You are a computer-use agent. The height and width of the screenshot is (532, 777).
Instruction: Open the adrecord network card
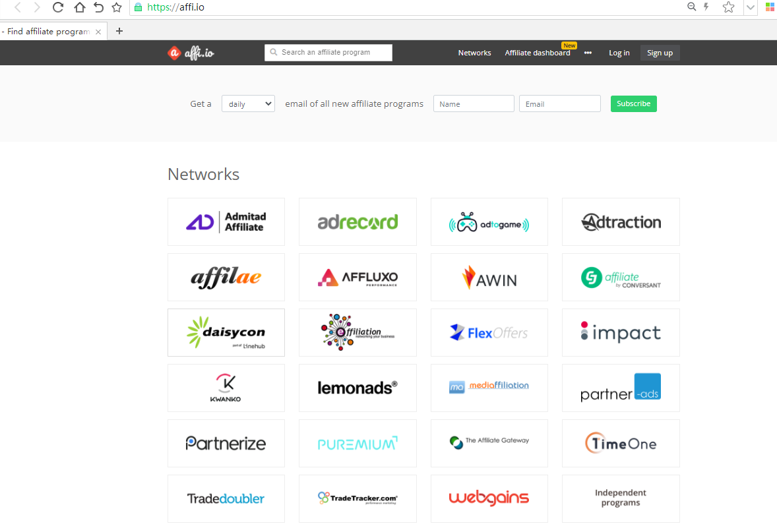[357, 222]
